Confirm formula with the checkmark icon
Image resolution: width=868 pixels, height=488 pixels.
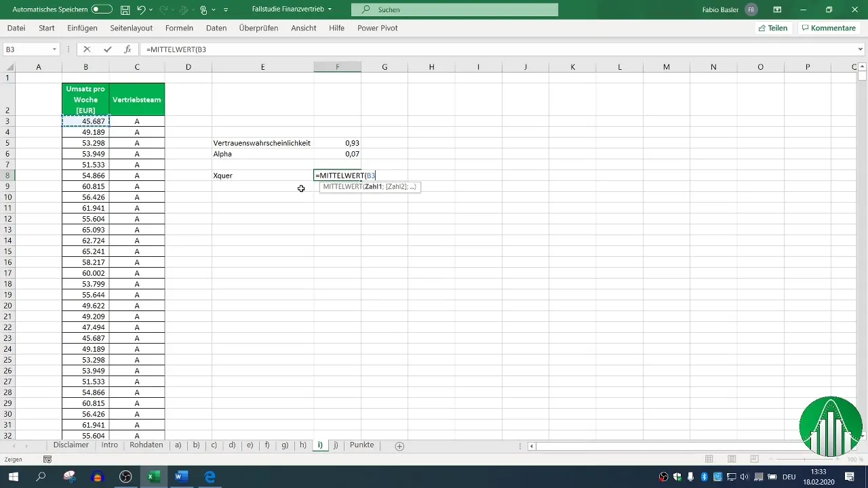[107, 49]
